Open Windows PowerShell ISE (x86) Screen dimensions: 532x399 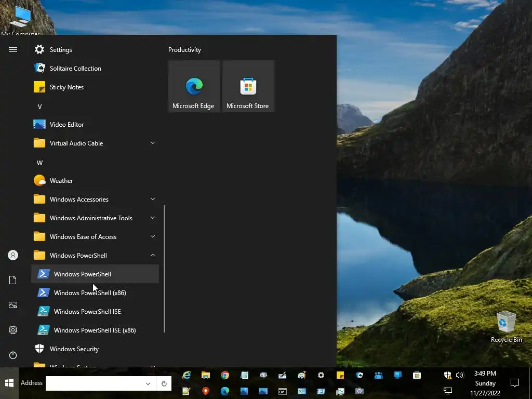coord(95,330)
